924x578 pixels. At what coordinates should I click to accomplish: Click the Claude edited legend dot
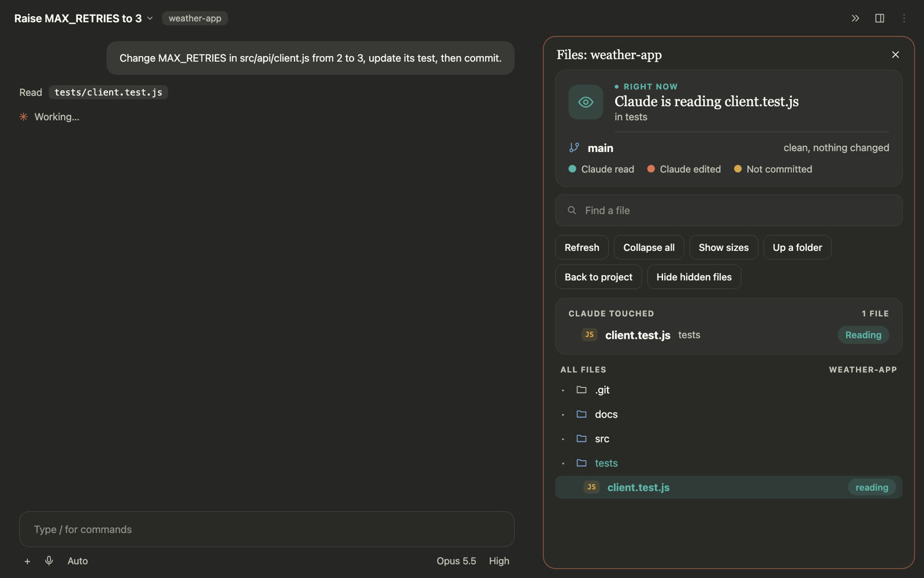pyautogui.click(x=651, y=169)
